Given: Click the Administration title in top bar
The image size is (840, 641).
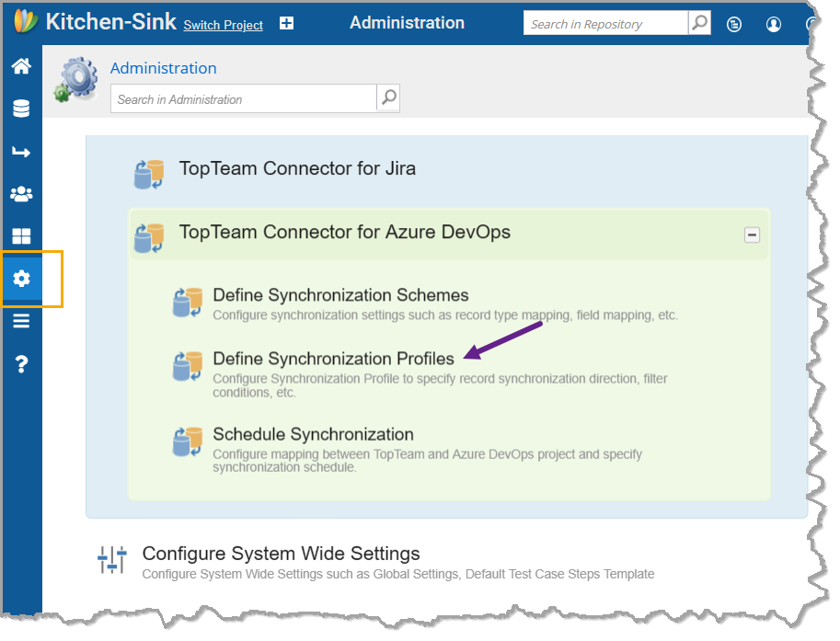Looking at the screenshot, I should [x=408, y=22].
